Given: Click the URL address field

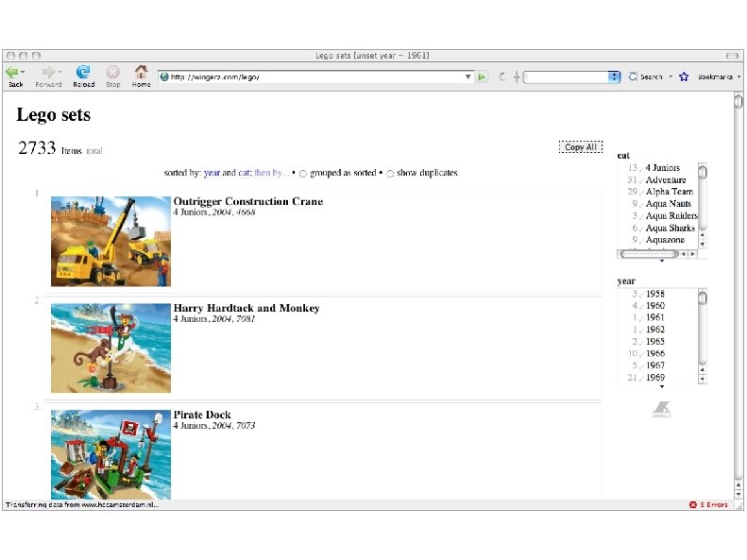Looking at the screenshot, I should click(315, 76).
